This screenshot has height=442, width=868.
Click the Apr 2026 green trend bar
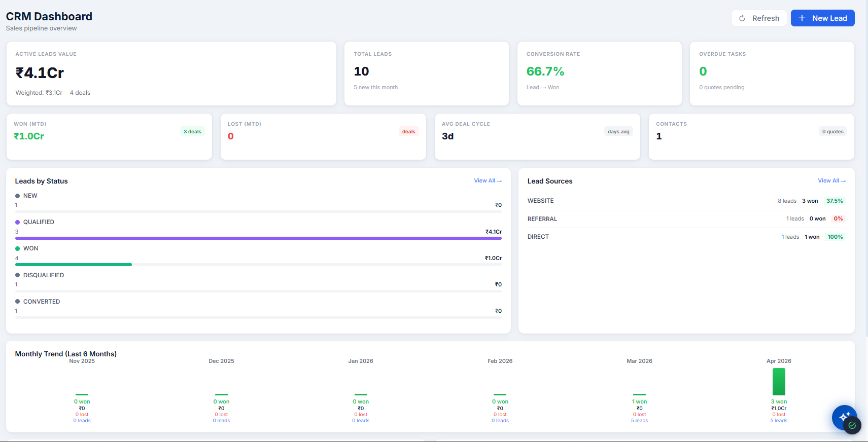[779, 382]
